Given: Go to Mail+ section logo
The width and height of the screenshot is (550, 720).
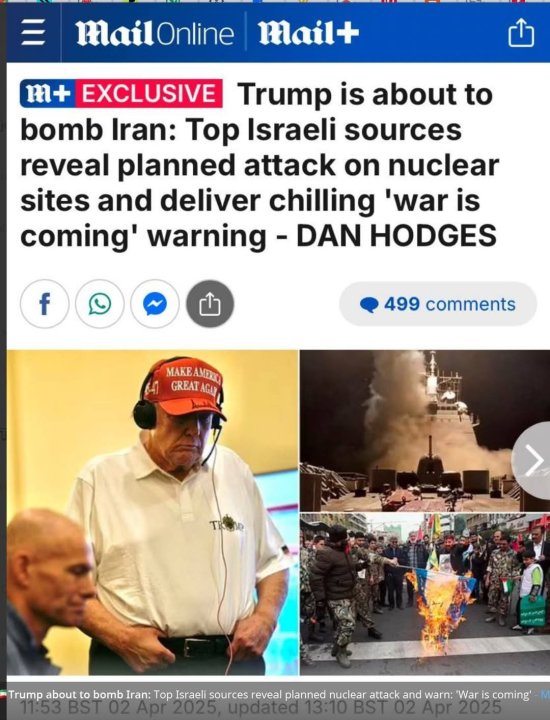Looking at the screenshot, I should pyautogui.click(x=309, y=34).
